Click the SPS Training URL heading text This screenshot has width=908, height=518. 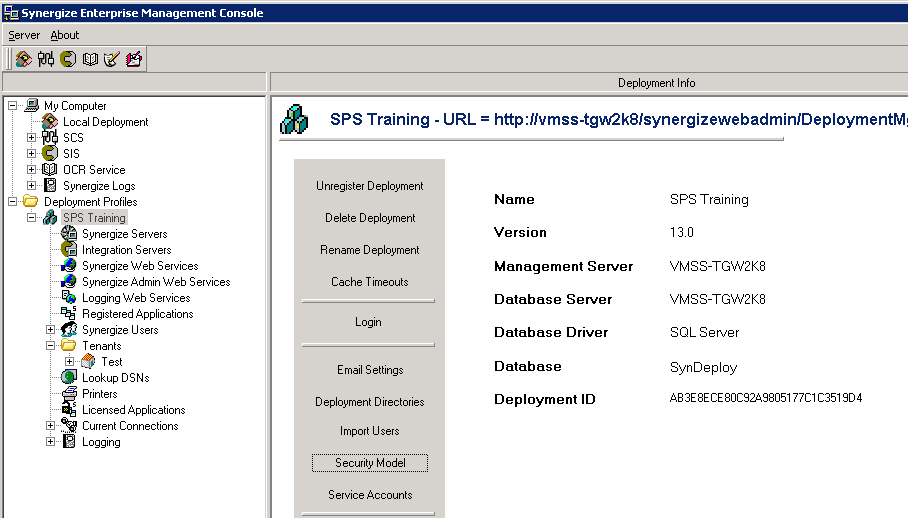[619, 119]
